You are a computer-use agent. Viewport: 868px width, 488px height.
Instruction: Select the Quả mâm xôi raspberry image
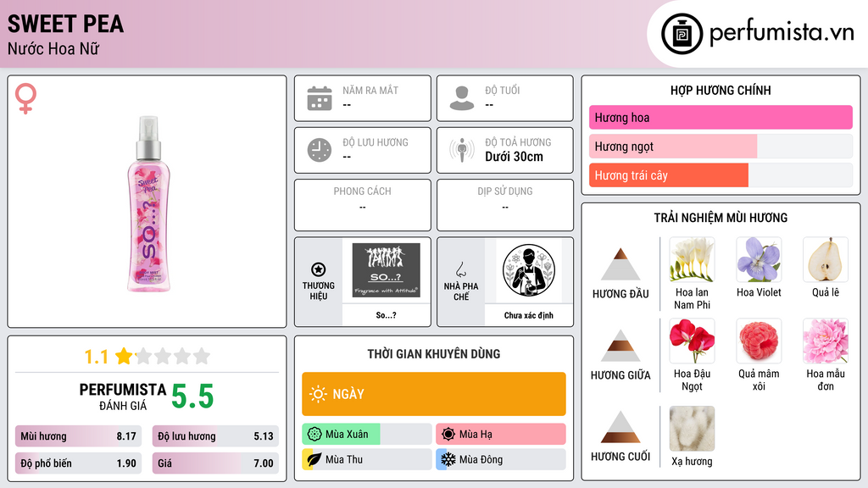[x=759, y=341]
